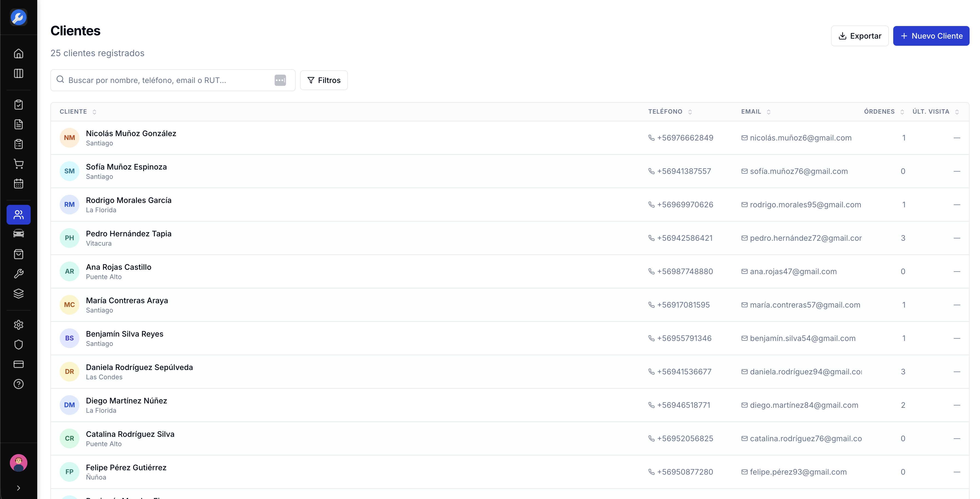Click order count 2 for Diego Martínez
The width and height of the screenshot is (980, 499).
pos(903,405)
